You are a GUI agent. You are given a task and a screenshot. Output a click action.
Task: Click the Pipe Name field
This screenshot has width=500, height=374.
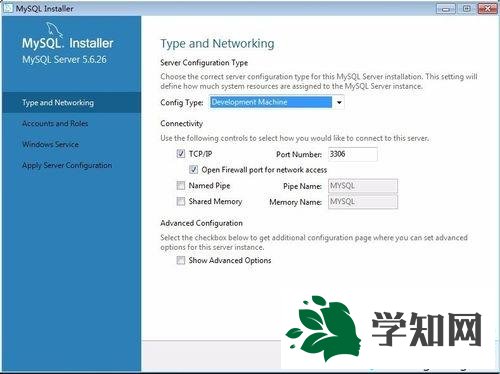point(363,186)
